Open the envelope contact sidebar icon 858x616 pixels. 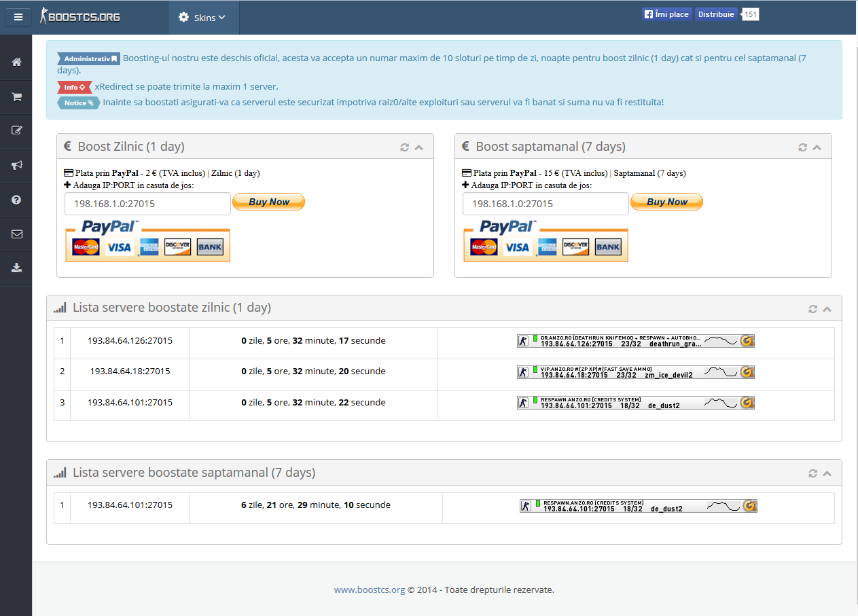pos(17,234)
